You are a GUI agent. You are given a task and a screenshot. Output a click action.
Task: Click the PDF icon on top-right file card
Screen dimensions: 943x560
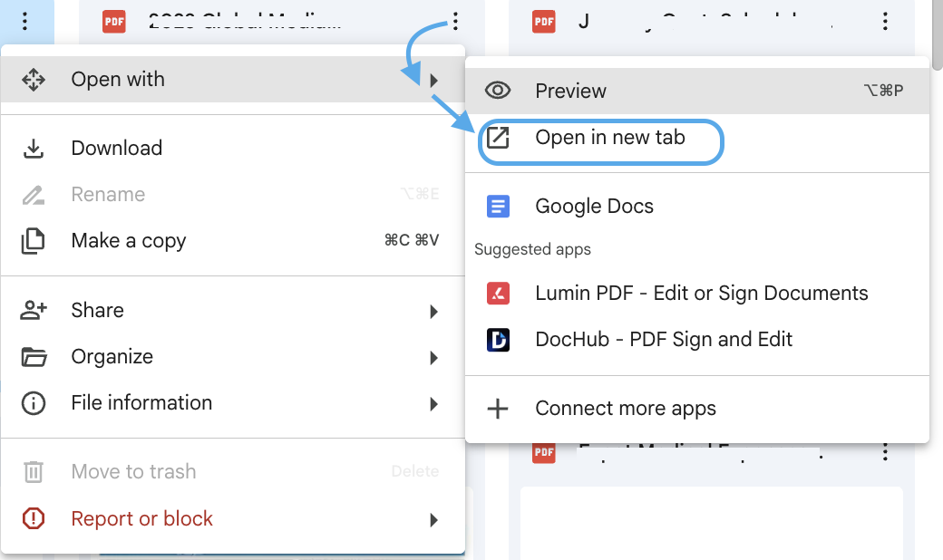(544, 23)
